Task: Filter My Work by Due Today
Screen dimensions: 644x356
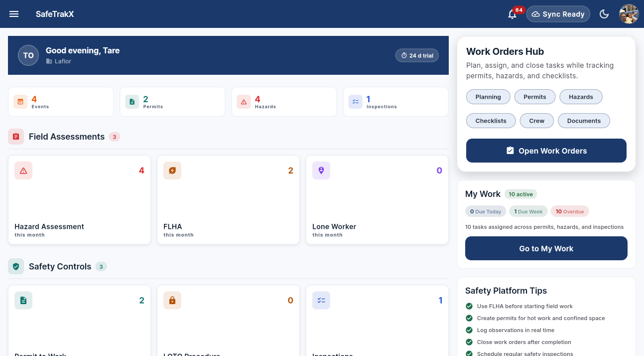Action: click(x=486, y=211)
